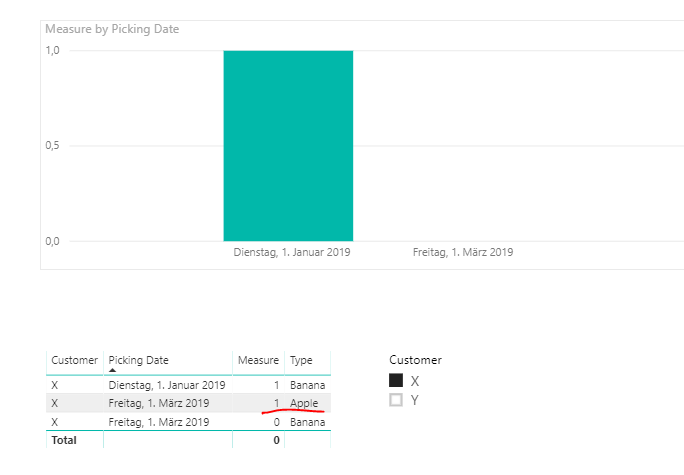Click the Total row label

(x=64, y=440)
